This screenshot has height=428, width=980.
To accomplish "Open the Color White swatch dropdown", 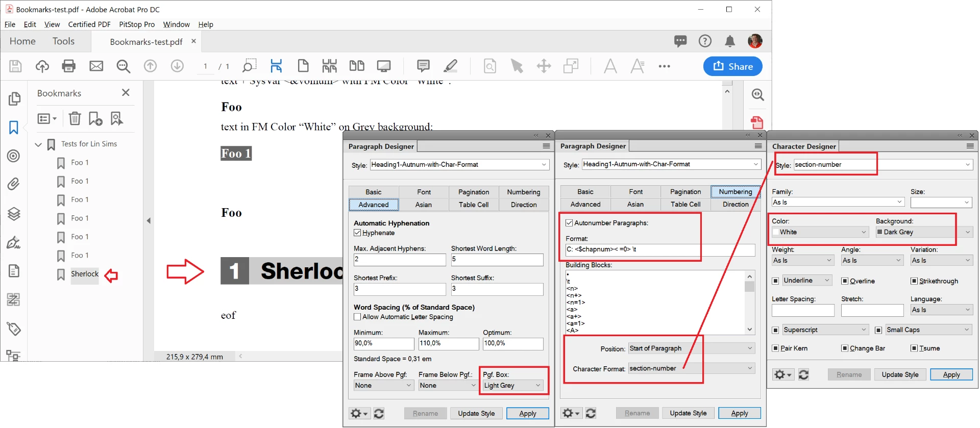I will coord(820,232).
